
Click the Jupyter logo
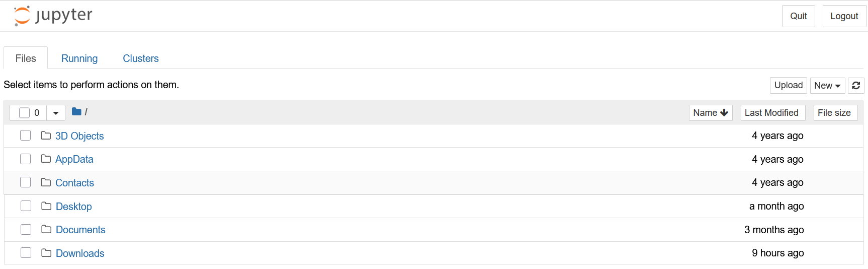click(x=53, y=16)
